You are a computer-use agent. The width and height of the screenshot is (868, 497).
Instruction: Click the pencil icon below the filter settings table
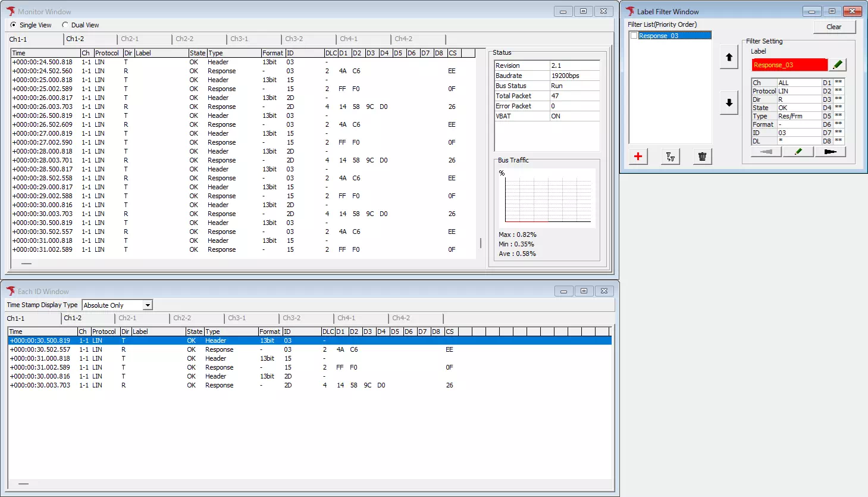pos(798,152)
